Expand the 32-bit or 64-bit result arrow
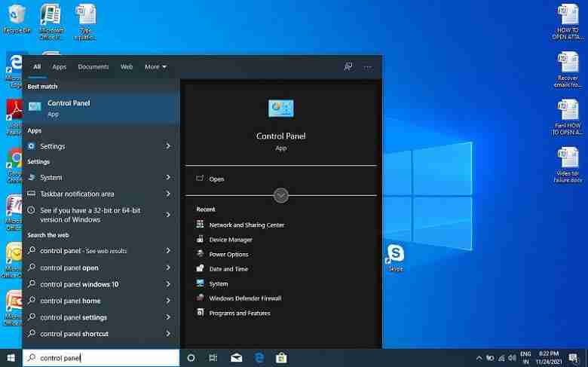 pyautogui.click(x=168, y=215)
